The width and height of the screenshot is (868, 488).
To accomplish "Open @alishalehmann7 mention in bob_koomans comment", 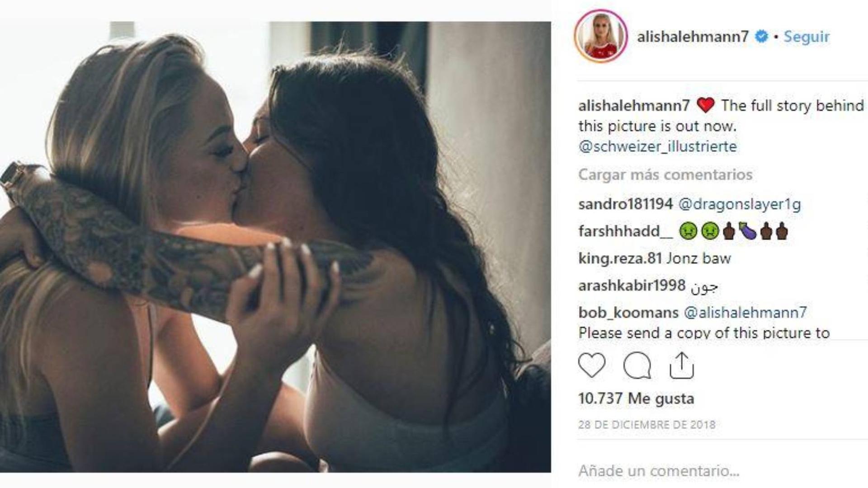I will (x=745, y=313).
